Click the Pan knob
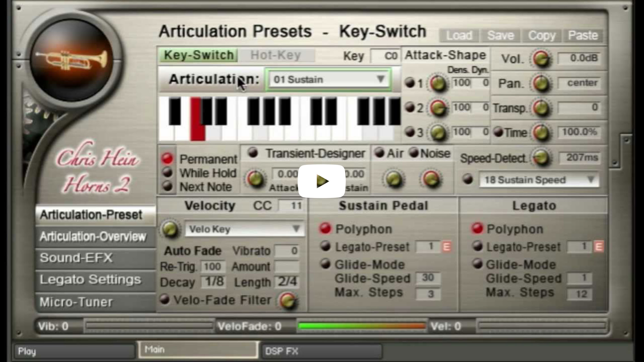The width and height of the screenshot is (644, 362). click(541, 83)
